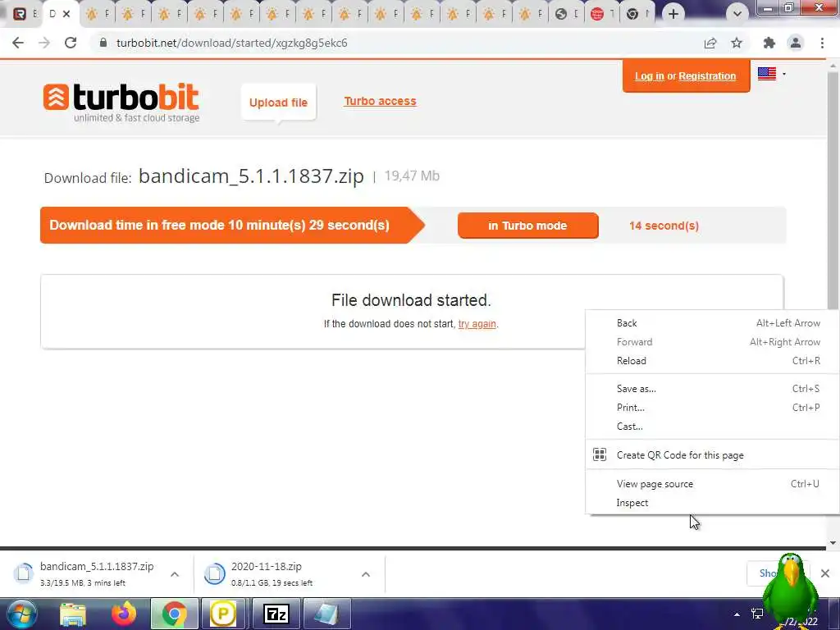Select Create QR Code for this page
The image size is (840, 630).
[713, 454]
